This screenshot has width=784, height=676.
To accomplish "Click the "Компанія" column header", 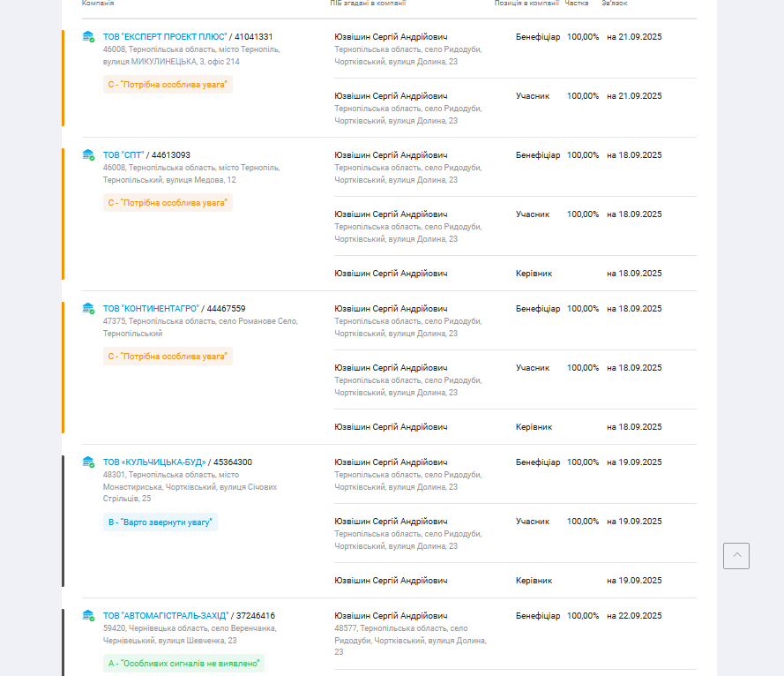I will click(x=98, y=4).
